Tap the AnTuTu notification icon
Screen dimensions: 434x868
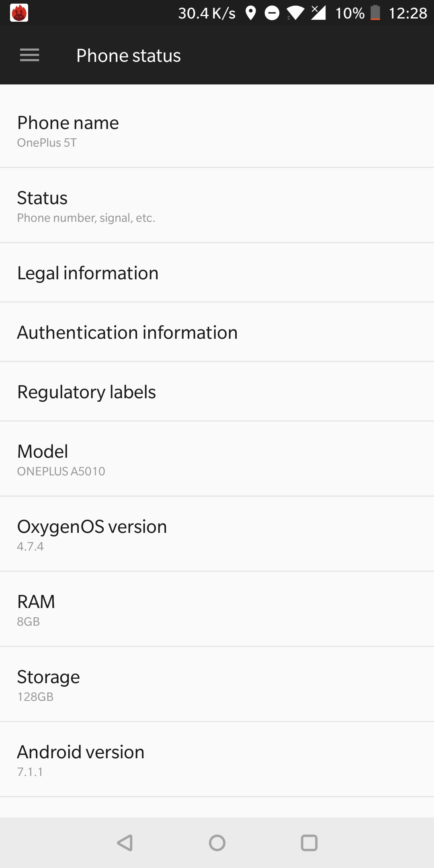coord(19,13)
